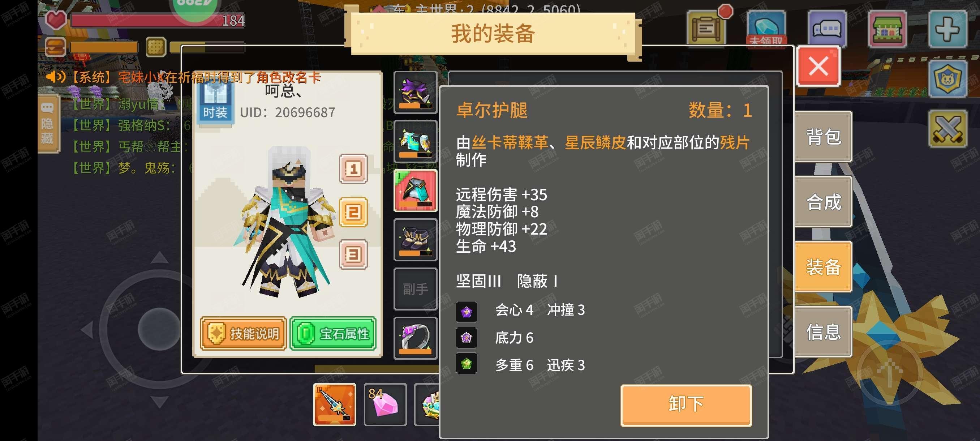Open the crossed swords battle icon
Screen dimensions: 980x441
pos(948,129)
